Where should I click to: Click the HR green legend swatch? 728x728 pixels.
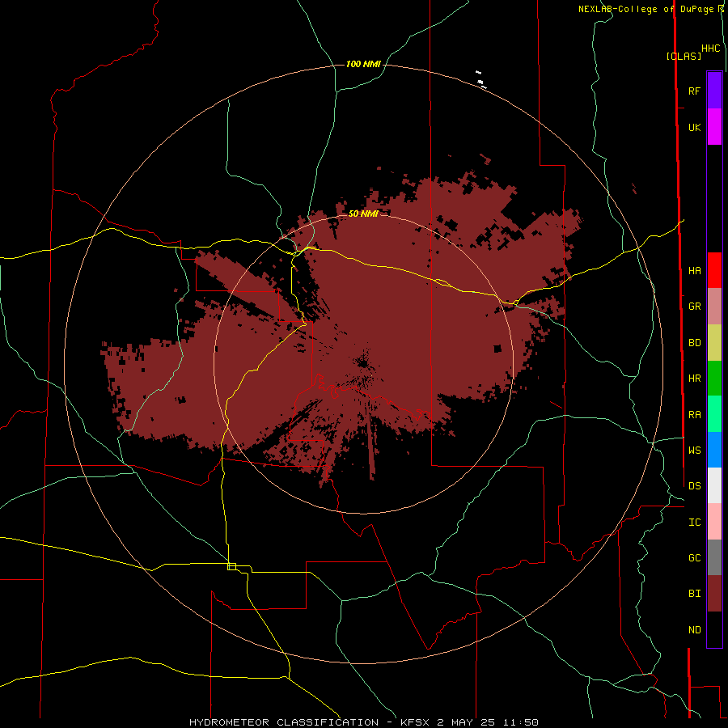click(714, 379)
